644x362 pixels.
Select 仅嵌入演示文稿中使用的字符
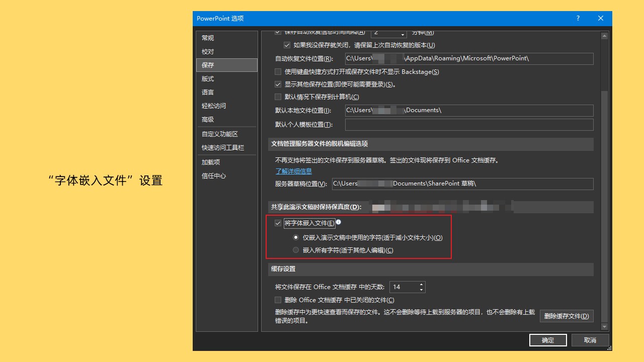(x=296, y=237)
